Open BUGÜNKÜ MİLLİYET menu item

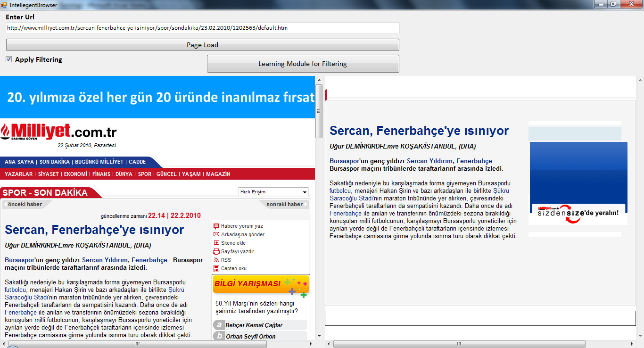coord(99,162)
